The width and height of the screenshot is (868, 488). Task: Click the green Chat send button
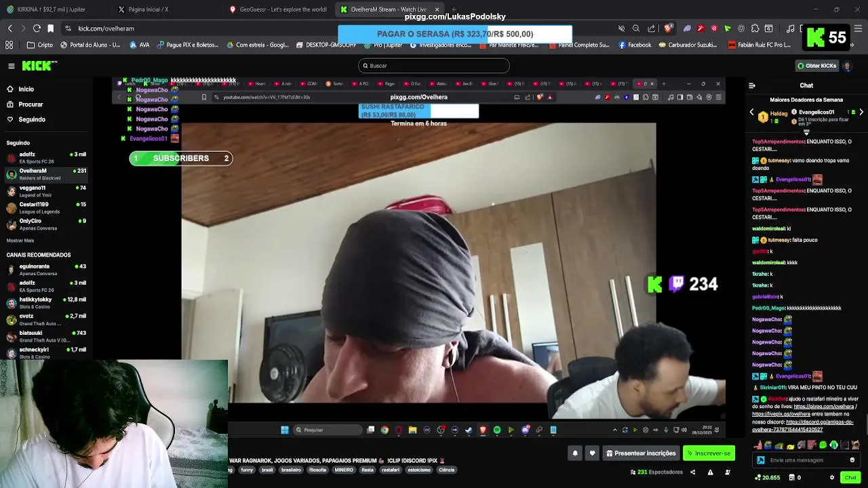coord(850,478)
